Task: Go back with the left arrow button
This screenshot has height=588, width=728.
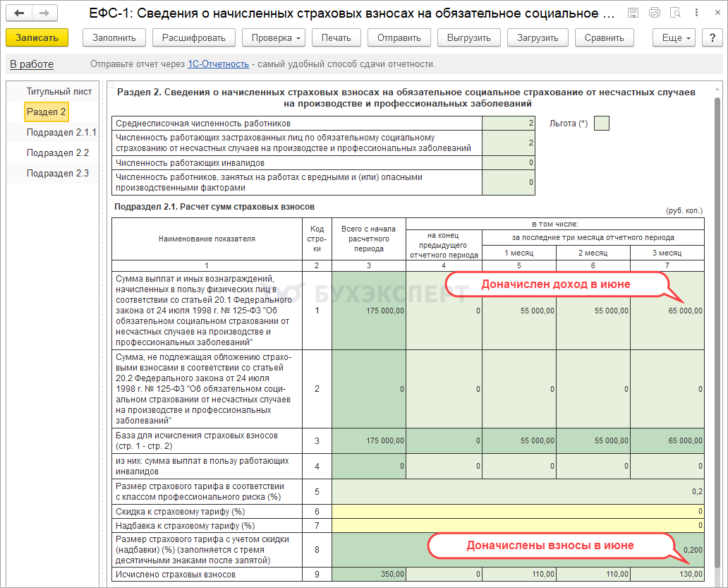Action: pyautogui.click(x=19, y=13)
